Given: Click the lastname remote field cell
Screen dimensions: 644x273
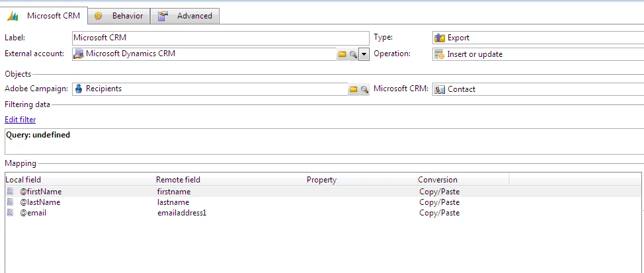Looking at the screenshot, I should (173, 202).
